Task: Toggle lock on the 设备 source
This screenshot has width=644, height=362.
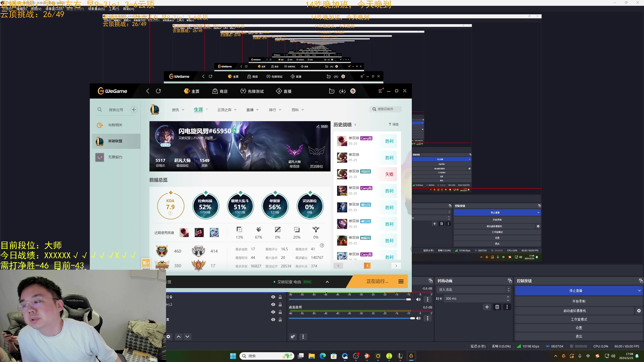Action: tap(280, 297)
